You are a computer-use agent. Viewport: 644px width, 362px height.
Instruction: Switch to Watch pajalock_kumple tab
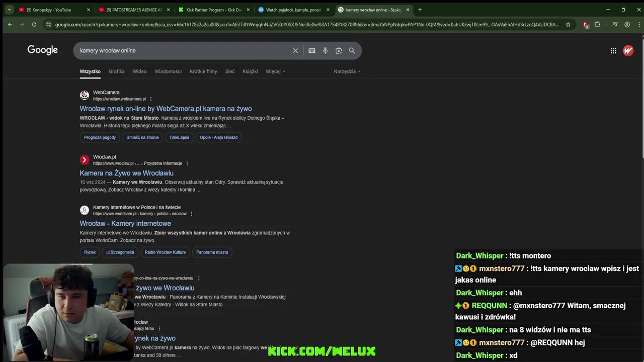[x=293, y=10]
